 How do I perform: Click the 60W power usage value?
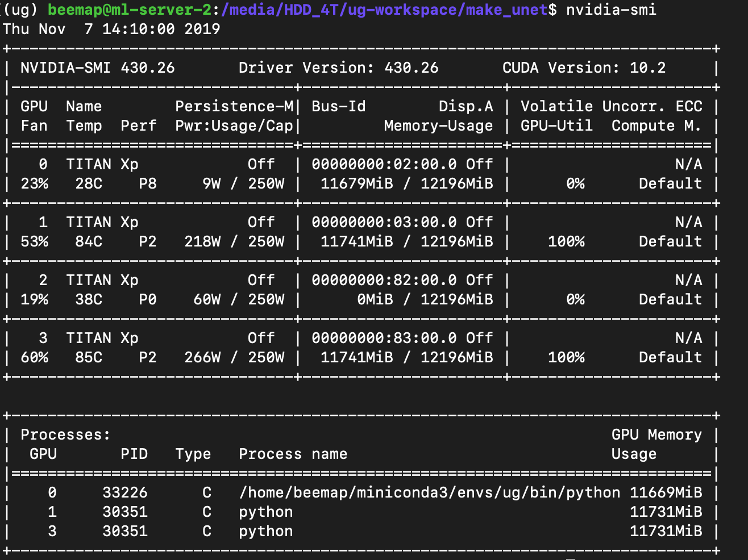coord(207,299)
